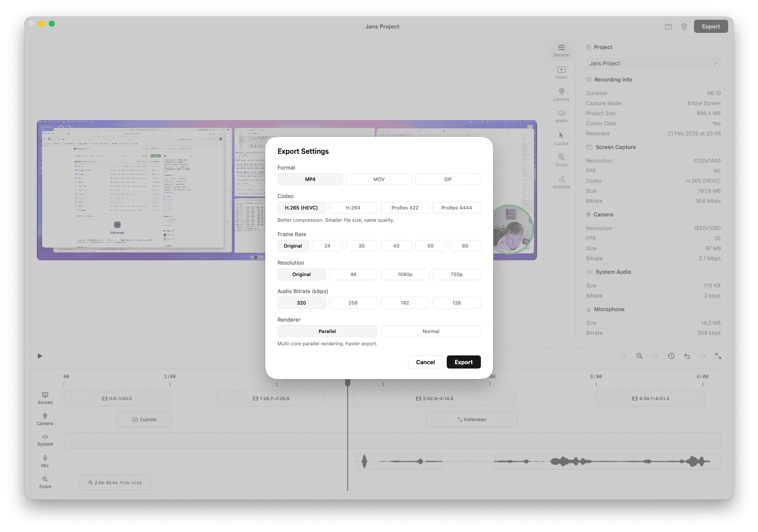Open the Zoom settings panel in sidebar

[x=561, y=160]
